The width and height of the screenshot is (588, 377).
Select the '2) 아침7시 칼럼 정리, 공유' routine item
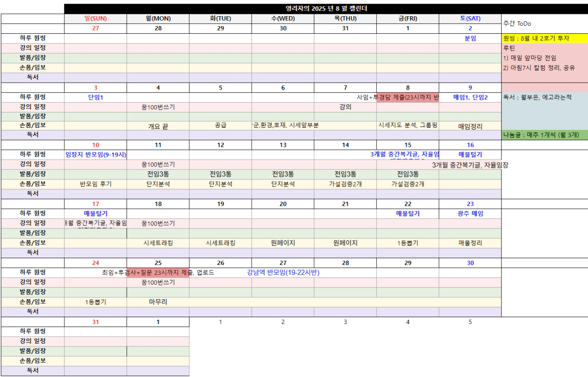click(x=544, y=67)
